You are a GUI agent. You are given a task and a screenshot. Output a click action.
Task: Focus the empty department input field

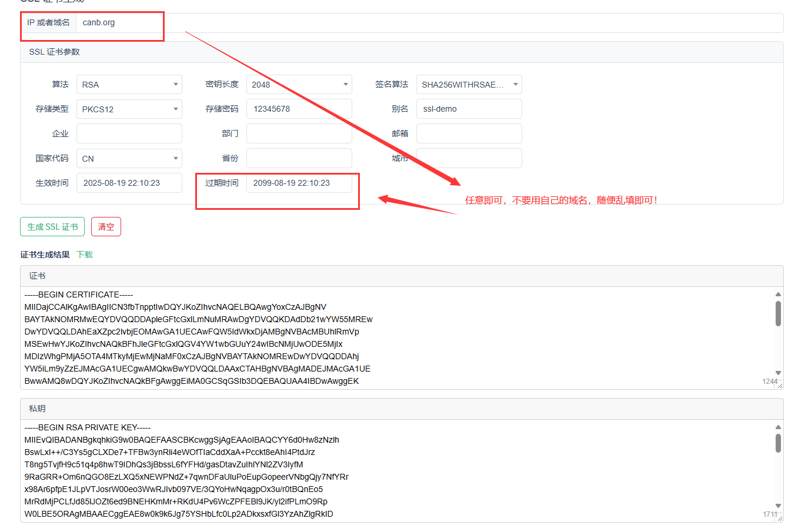tap(299, 133)
